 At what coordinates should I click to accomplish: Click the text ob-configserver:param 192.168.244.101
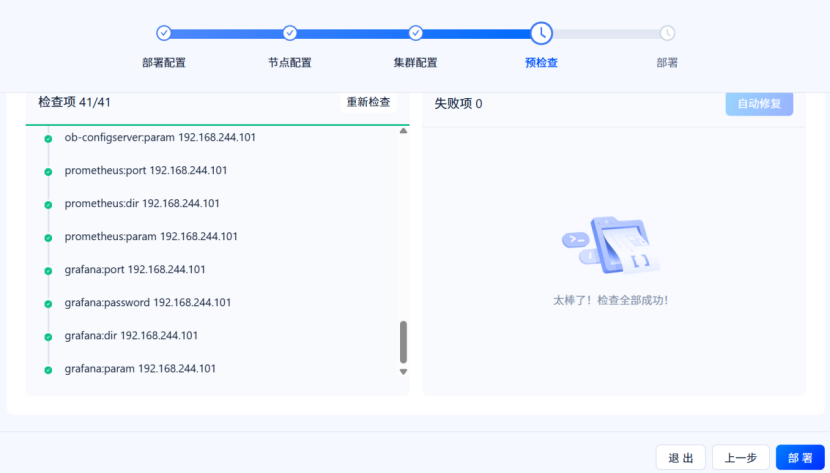[160, 138]
